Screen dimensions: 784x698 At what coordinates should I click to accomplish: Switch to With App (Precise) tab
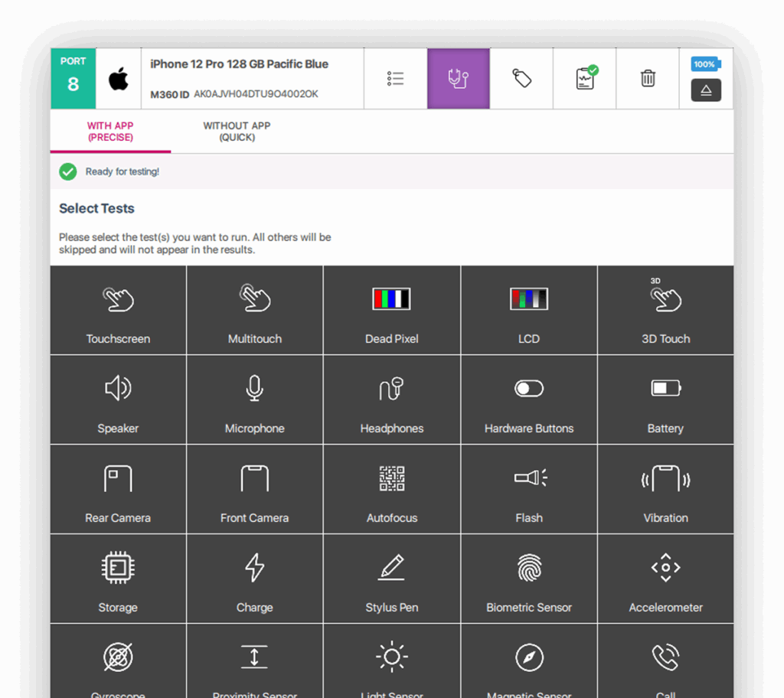pos(110,132)
